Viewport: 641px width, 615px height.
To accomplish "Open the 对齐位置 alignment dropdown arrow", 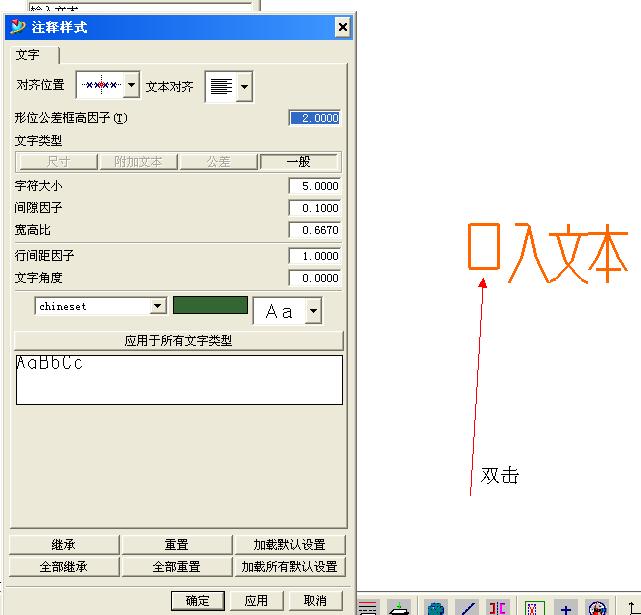I will (131, 85).
